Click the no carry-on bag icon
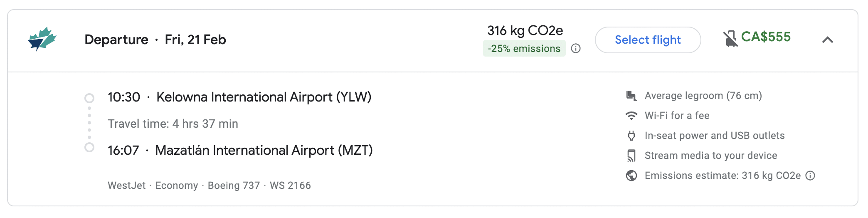 (x=730, y=39)
